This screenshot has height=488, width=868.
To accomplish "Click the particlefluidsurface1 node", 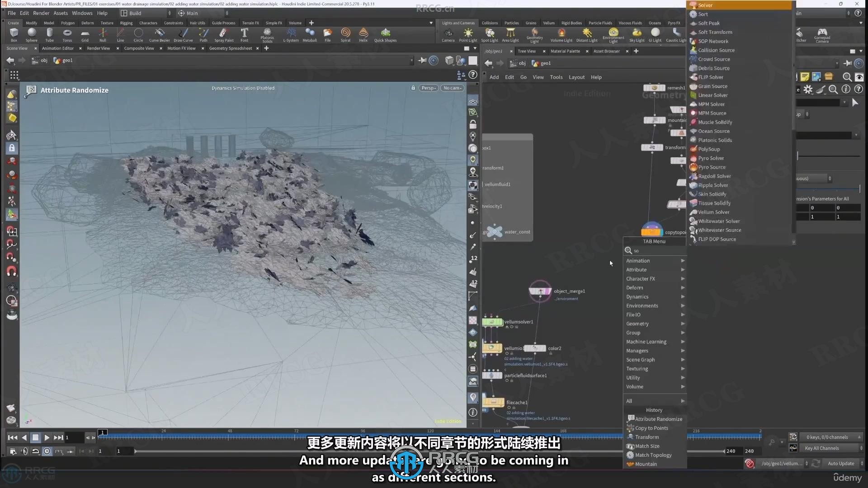I will tap(492, 375).
